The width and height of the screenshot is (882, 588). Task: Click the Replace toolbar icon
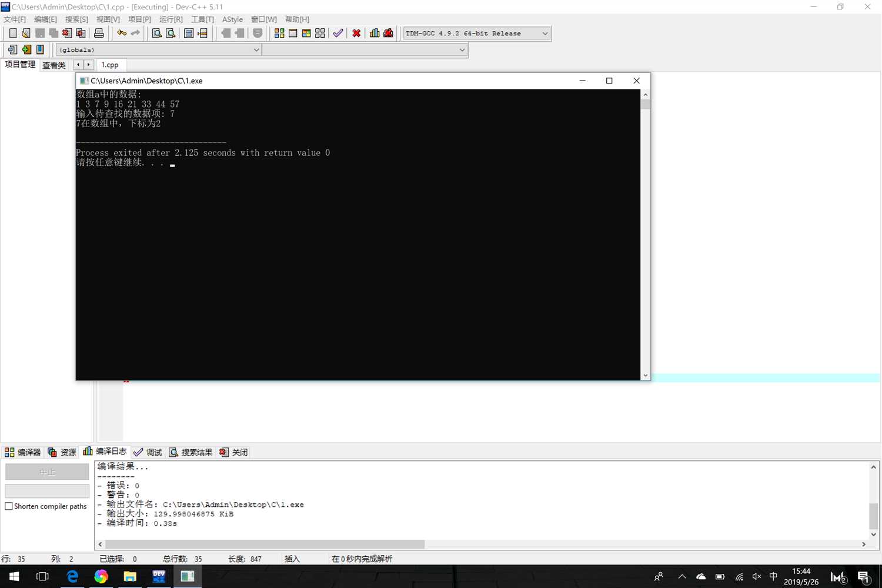[171, 34]
